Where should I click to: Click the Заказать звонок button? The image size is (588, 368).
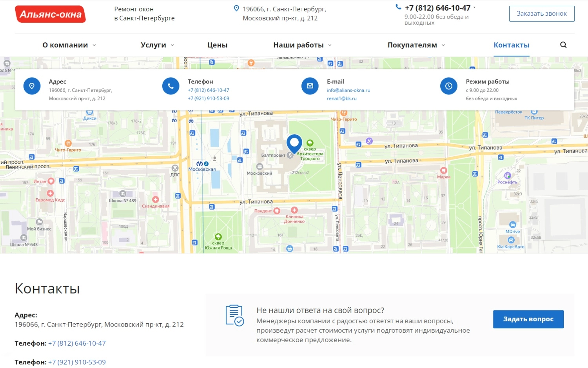542,14
